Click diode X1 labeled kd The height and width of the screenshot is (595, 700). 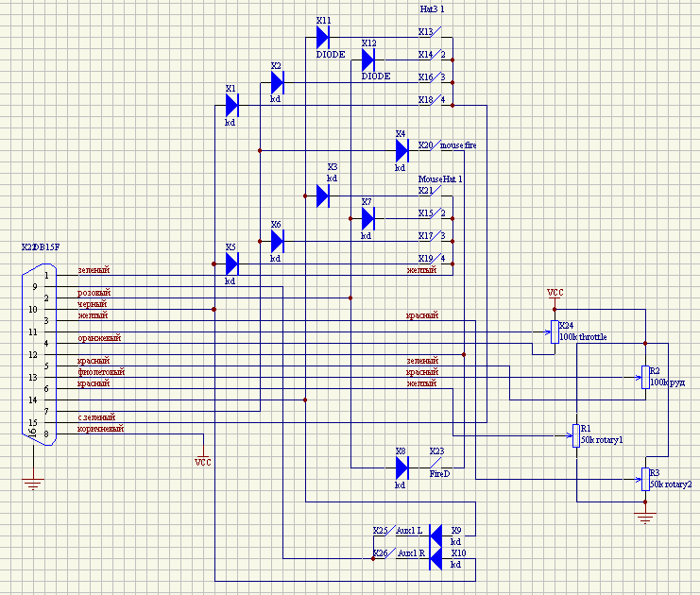pyautogui.click(x=232, y=106)
